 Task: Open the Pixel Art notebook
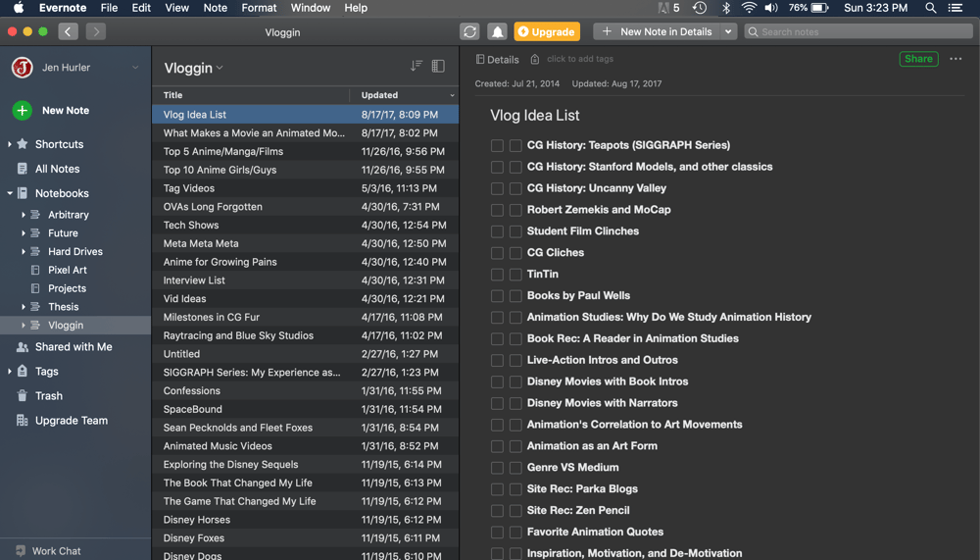pyautogui.click(x=67, y=271)
